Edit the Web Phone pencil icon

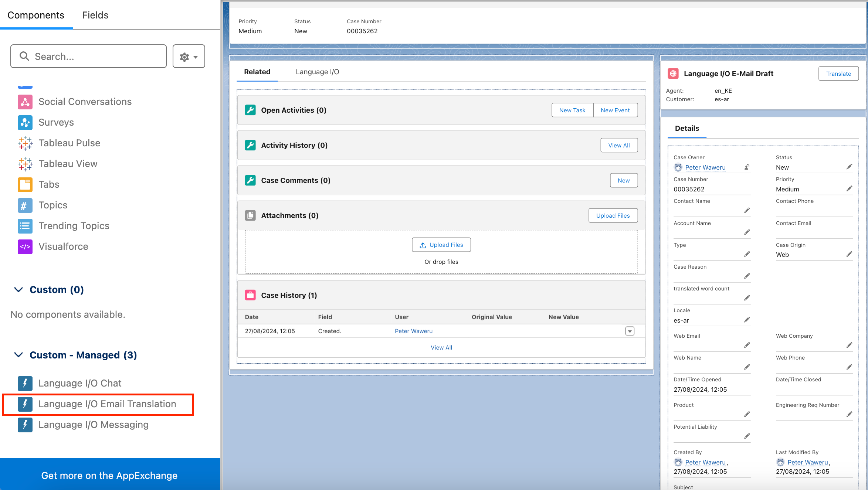(x=849, y=367)
